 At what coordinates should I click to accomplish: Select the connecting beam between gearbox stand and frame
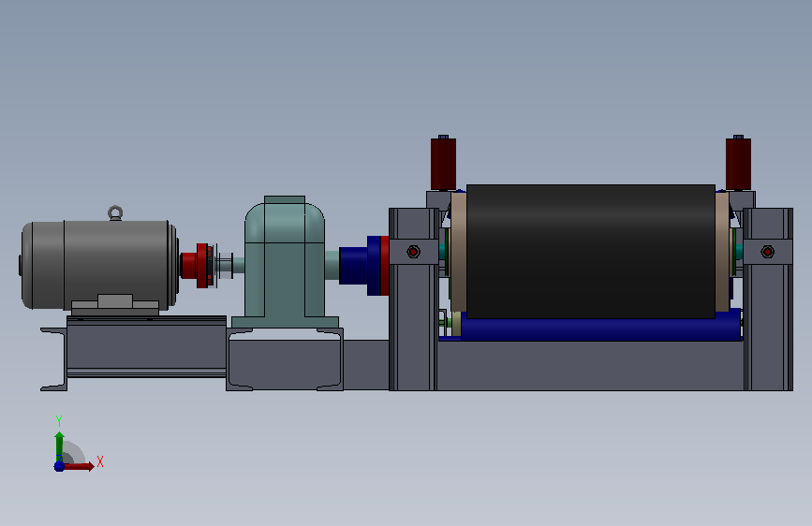[366, 365]
